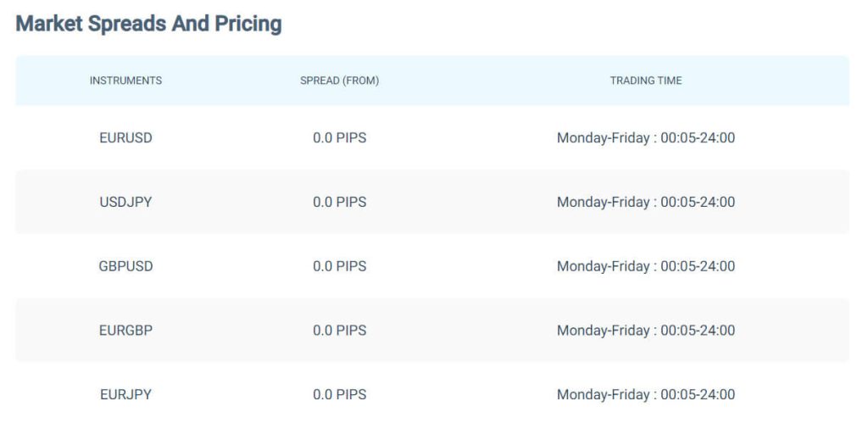The width and height of the screenshot is (868, 440).
Task: Select the SPREAD (FROM) column header
Action: [x=339, y=81]
